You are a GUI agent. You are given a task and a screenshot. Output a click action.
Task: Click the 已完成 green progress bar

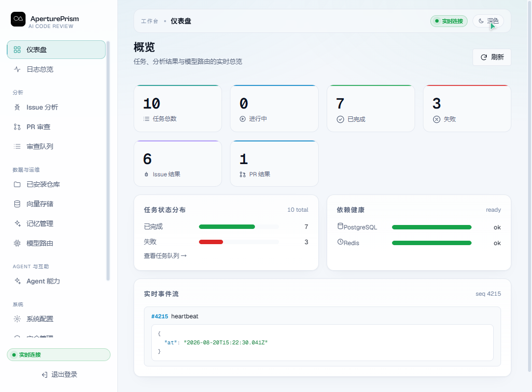(226, 227)
